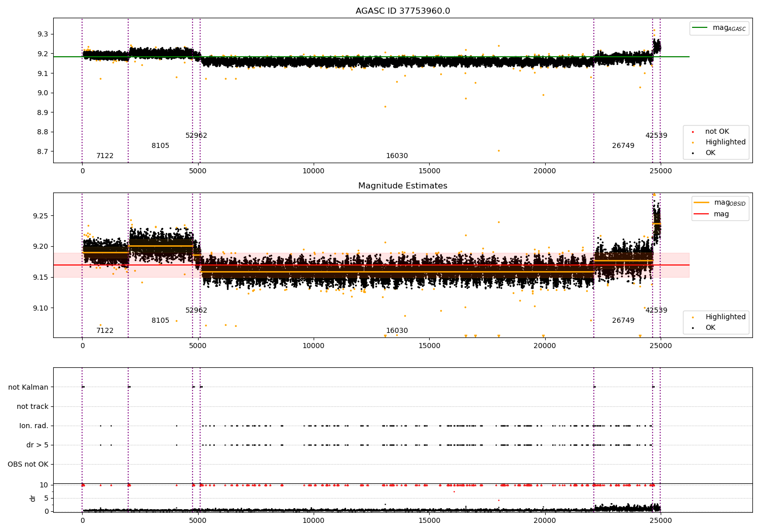Click the 'AGASC ID 37753960.0' plot title
This screenshot has width=760, height=532.
[x=403, y=11]
